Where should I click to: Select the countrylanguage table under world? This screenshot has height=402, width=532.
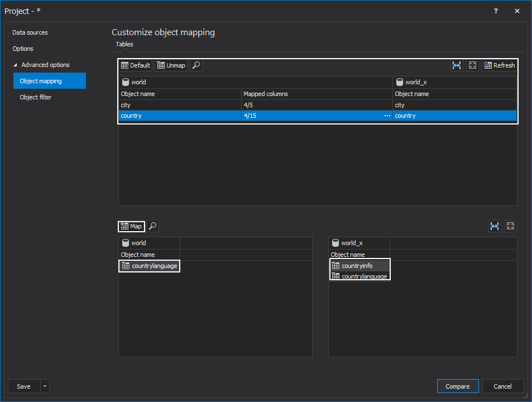[x=149, y=266]
